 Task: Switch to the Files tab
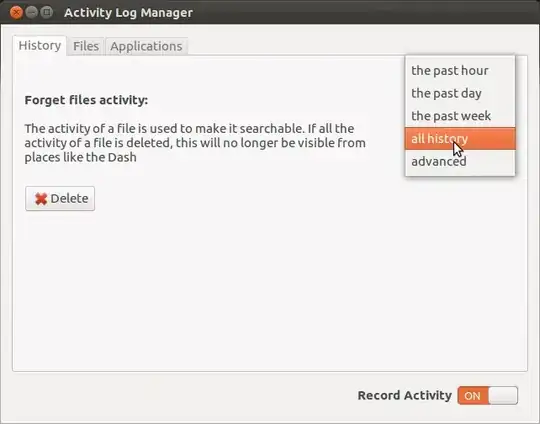86,46
